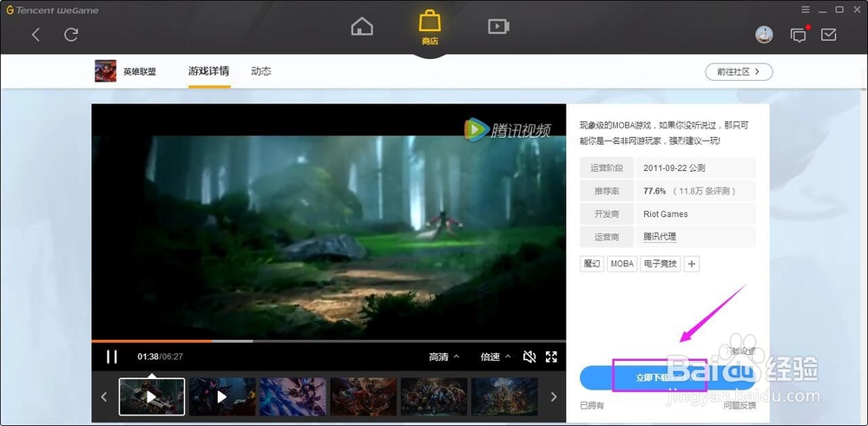Click the 电子竞技 tag
Screen dimensions: 868x426
click(x=661, y=264)
